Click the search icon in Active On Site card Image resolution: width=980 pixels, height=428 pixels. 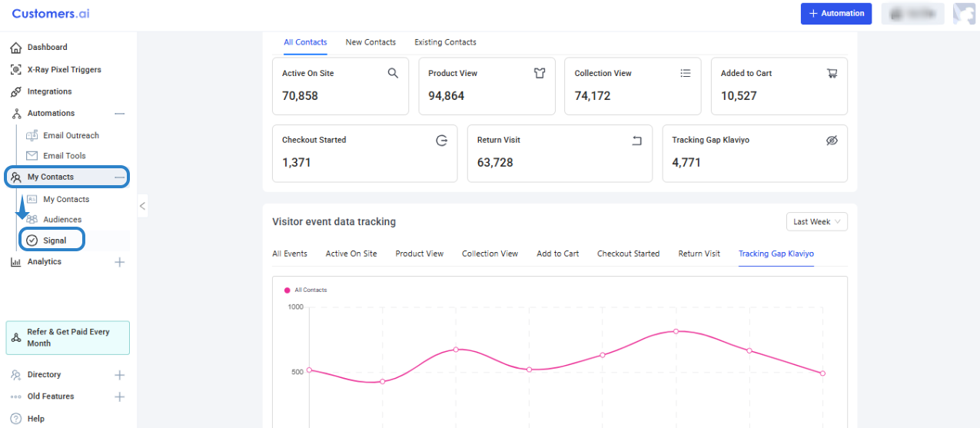pyautogui.click(x=393, y=73)
